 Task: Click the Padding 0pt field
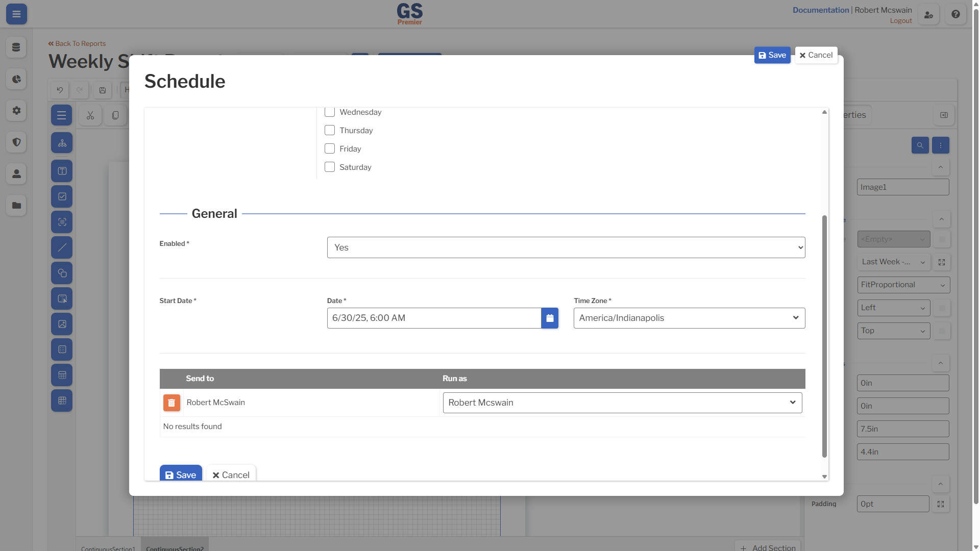coord(893,504)
